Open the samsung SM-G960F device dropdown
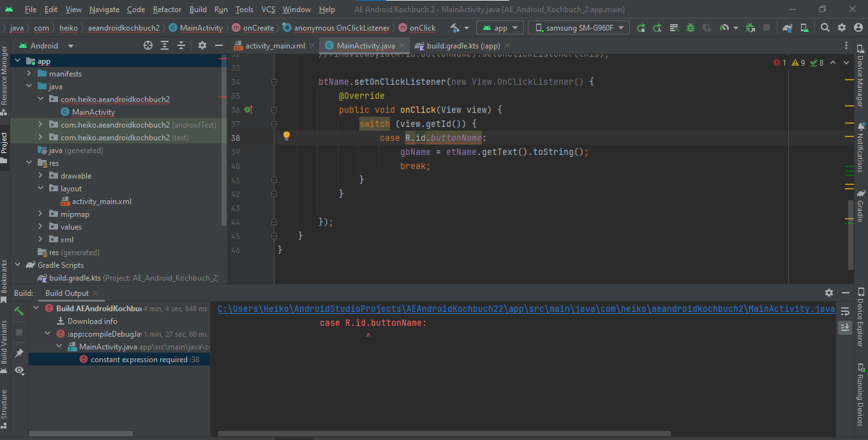The width and height of the screenshot is (868, 440). point(579,28)
